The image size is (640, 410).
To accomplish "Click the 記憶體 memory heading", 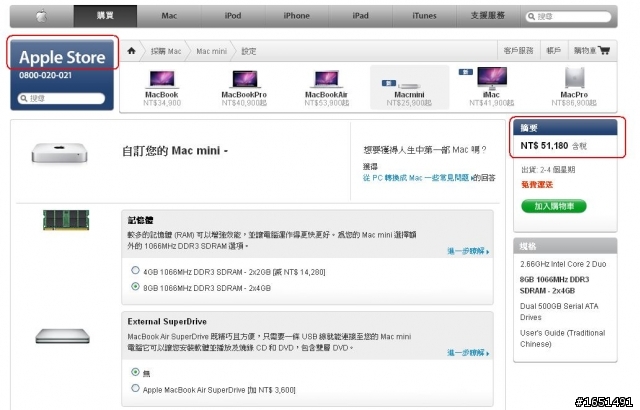I will pyautogui.click(x=140, y=220).
